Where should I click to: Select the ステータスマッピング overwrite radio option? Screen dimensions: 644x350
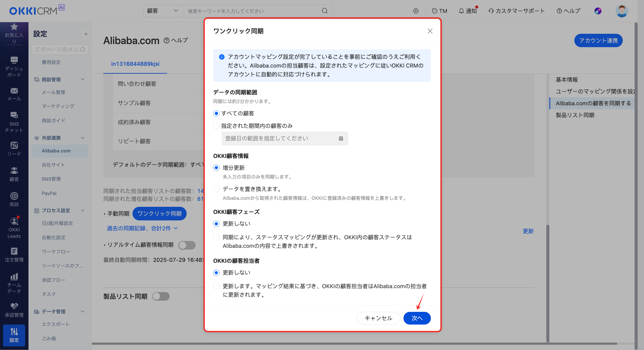216,237
